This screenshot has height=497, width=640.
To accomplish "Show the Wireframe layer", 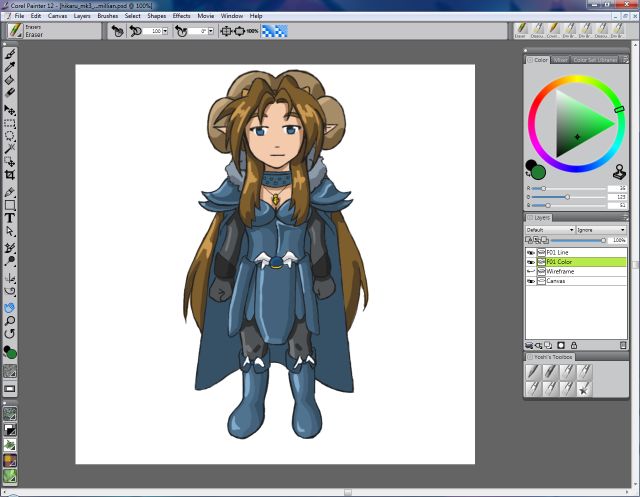I will coord(531,272).
